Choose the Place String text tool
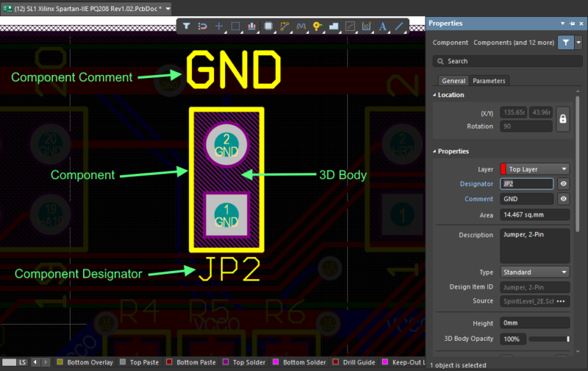Viewport: 588px width, 371px height. click(x=382, y=26)
